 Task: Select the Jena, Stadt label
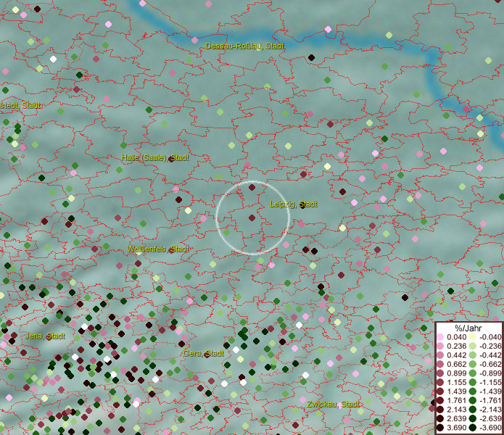click(45, 336)
